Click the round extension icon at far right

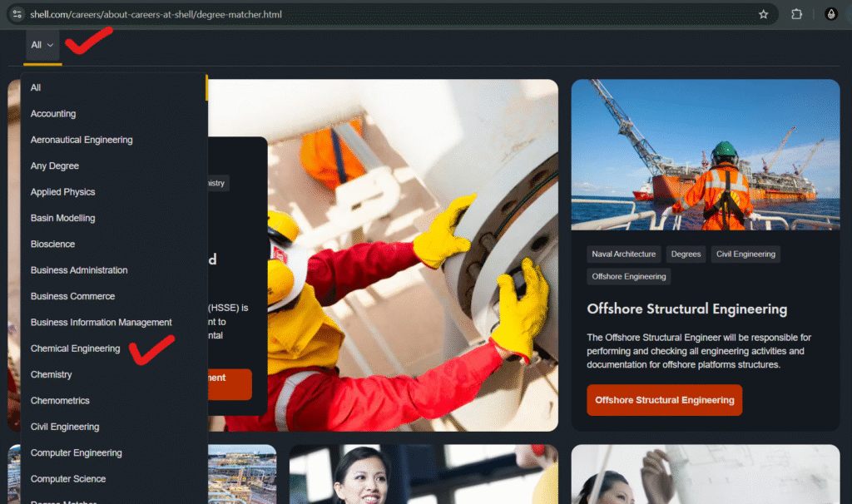pos(830,14)
